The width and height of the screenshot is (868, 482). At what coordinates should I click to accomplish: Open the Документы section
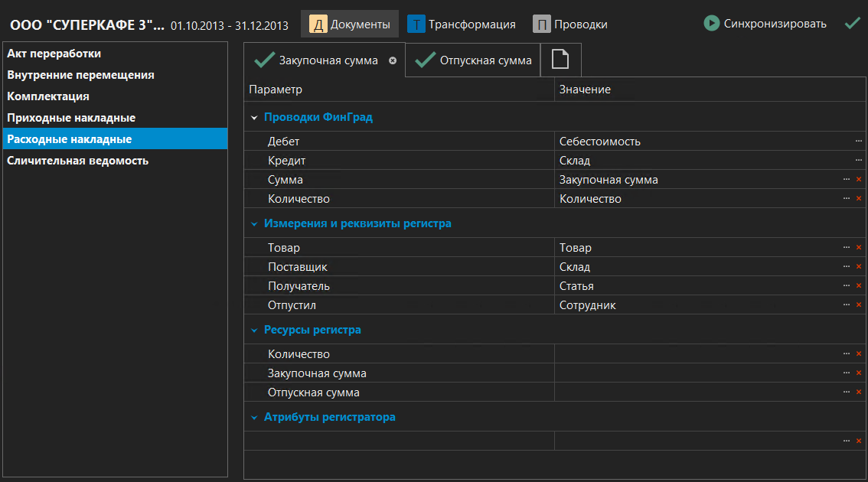[x=350, y=24]
